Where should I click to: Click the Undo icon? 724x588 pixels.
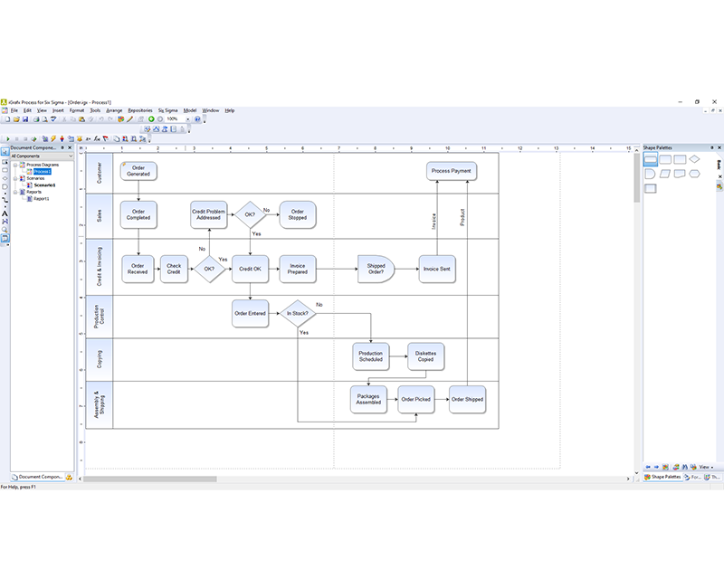(x=100, y=120)
